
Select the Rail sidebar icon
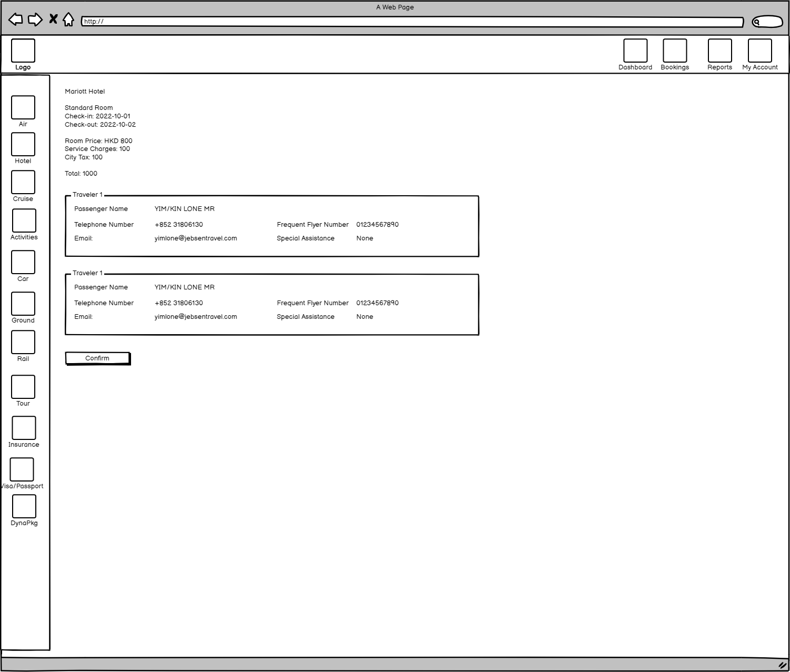23,342
